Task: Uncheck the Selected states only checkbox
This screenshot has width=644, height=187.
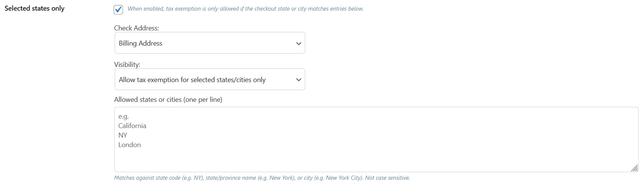Action: click(119, 10)
